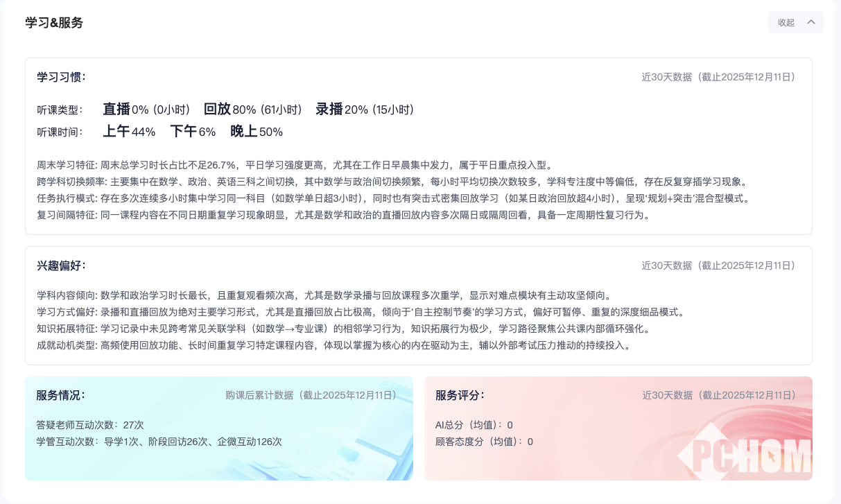
Task: Click the 学习&服务 section title
Action: (x=54, y=23)
